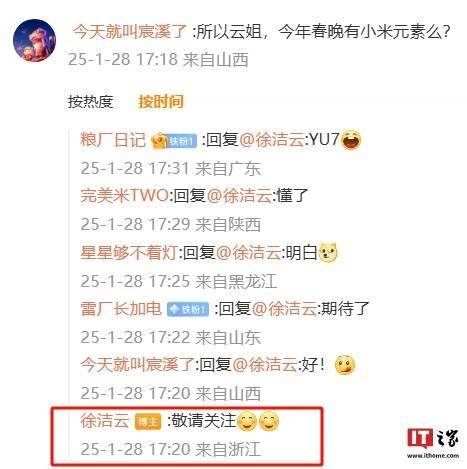Click the 博主 badge next to 徐洁云
This screenshot has width=467, height=469.
coord(148,422)
